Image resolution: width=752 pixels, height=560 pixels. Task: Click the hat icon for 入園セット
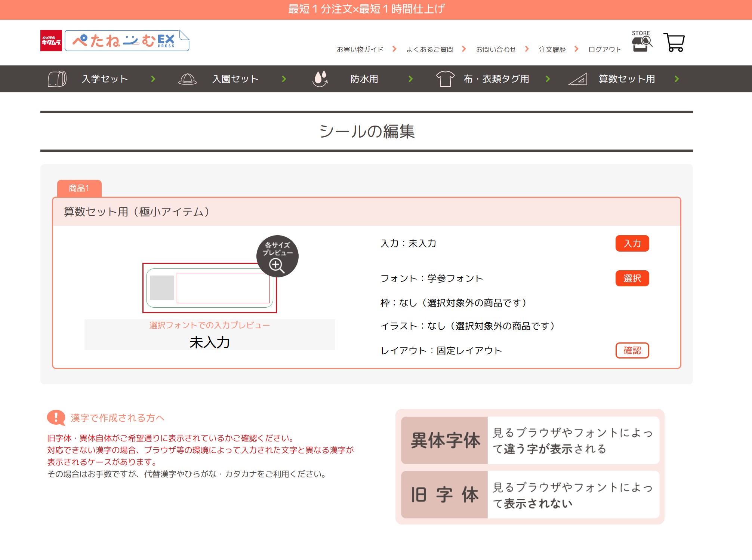point(188,79)
